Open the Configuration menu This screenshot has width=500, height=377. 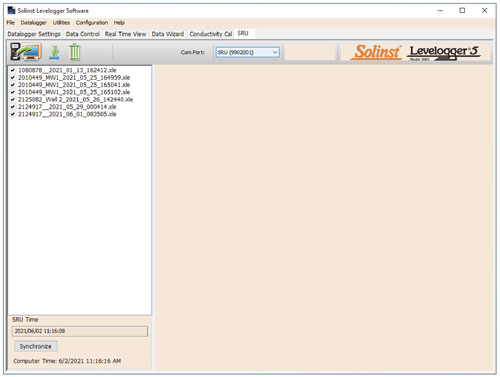coord(92,23)
